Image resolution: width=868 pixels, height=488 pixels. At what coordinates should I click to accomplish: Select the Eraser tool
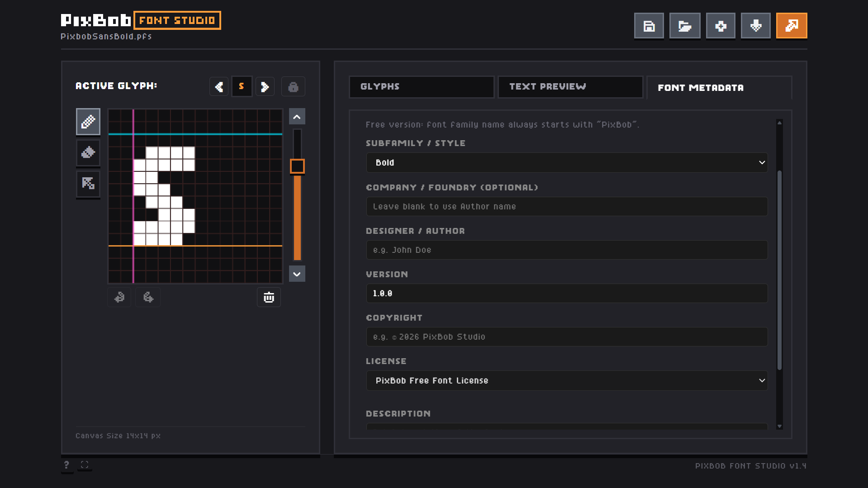click(88, 152)
